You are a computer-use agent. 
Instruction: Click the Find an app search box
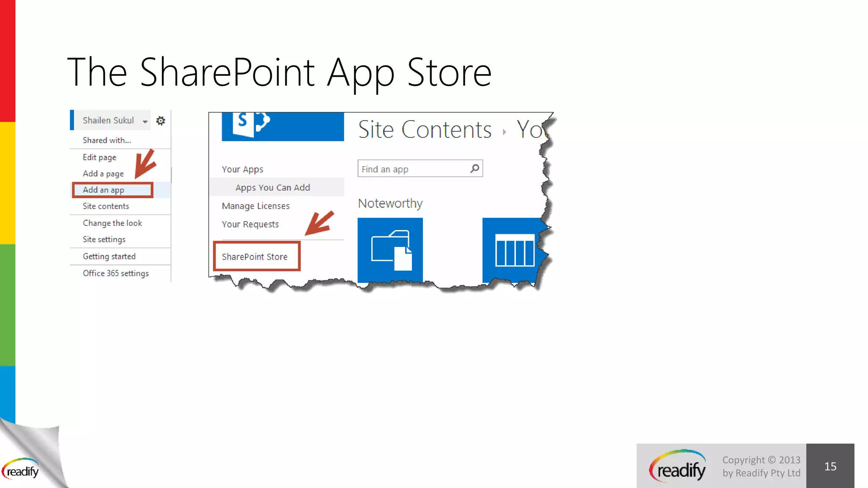click(x=420, y=169)
